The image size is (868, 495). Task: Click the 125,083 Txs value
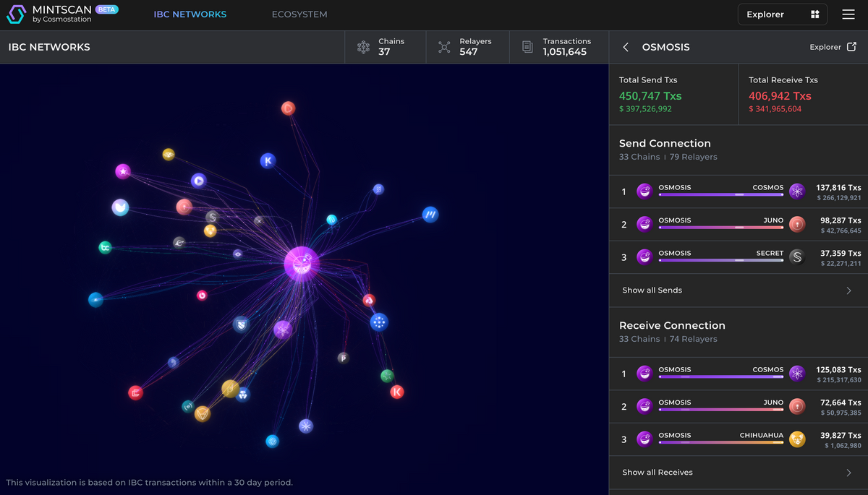click(x=838, y=370)
